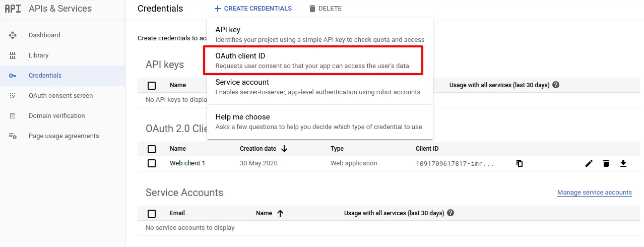Click the Credentials key icon

click(13, 76)
